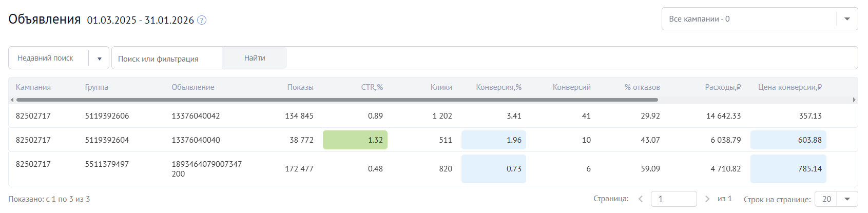Sort by Цена конверсии,₽ column header
Screen dimensions: 868x213
[790, 87]
